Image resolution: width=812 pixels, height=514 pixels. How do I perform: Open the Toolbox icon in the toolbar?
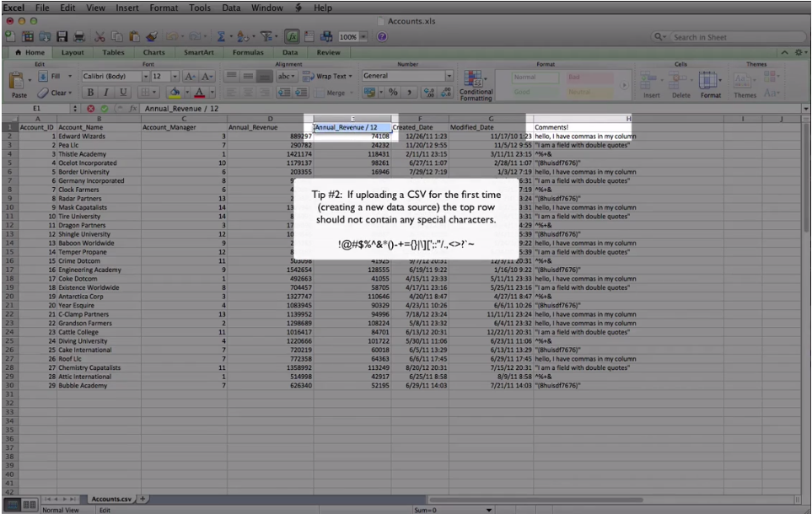tap(309, 37)
